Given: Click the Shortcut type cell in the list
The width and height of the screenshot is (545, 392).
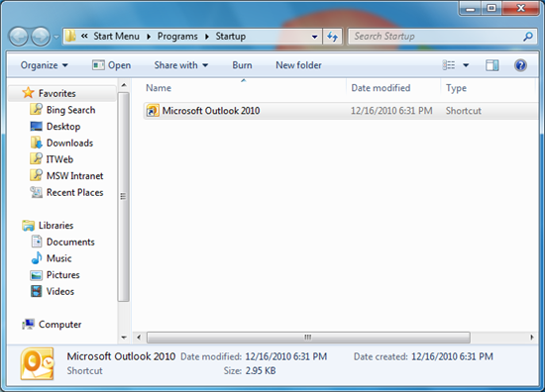Looking at the screenshot, I should [464, 111].
